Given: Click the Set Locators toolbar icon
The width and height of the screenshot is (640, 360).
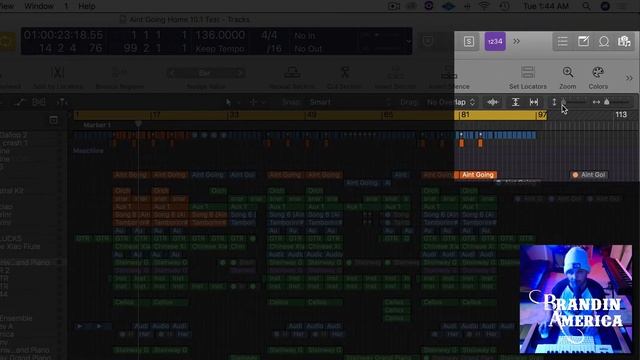Looking at the screenshot, I should coord(528,73).
